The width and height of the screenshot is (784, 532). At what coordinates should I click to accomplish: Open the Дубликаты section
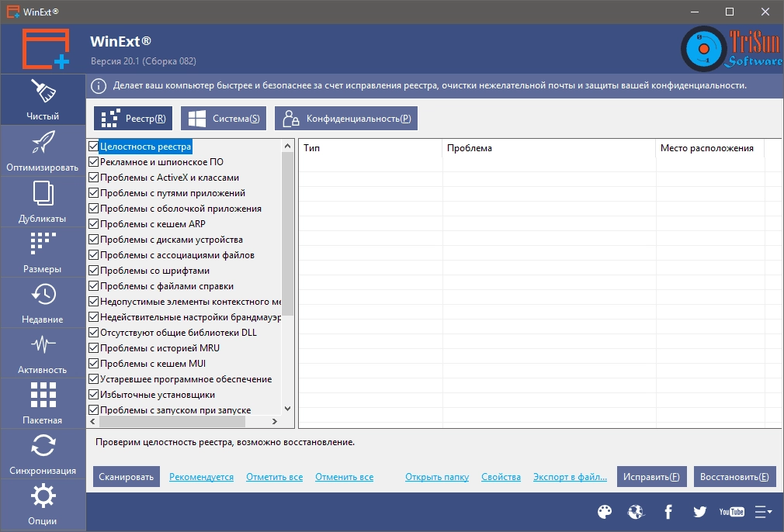tap(43, 202)
